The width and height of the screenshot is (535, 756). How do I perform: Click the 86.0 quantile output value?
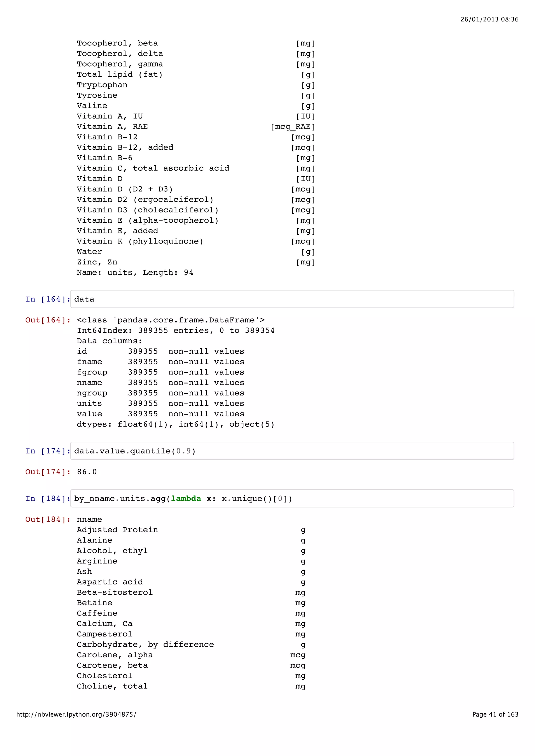[x=87, y=472]
